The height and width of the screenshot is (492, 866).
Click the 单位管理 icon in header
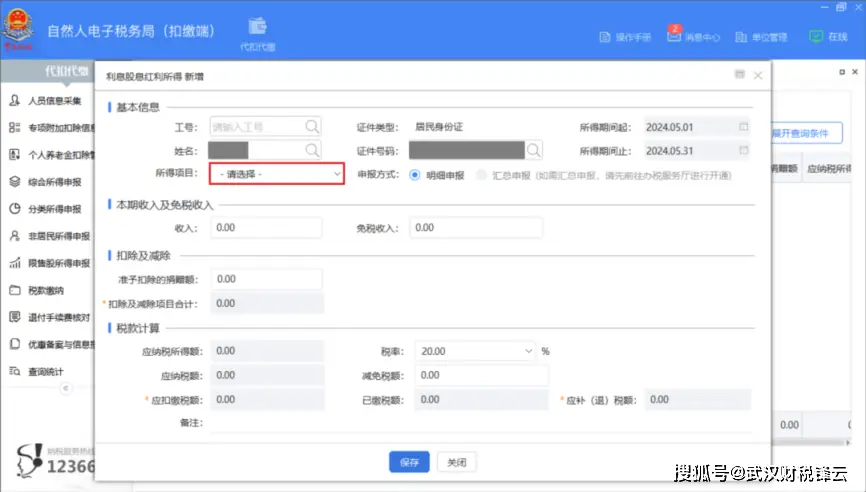pyautogui.click(x=743, y=37)
